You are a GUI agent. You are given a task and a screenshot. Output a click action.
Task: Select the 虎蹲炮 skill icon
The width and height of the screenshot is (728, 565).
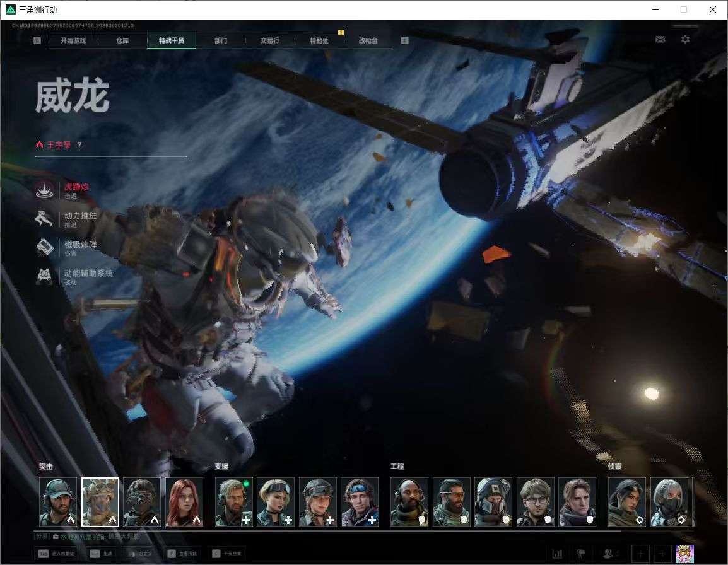[x=45, y=190]
